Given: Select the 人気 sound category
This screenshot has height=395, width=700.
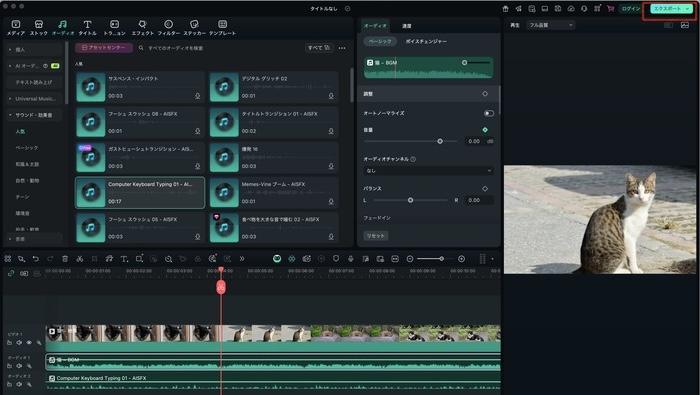Looking at the screenshot, I should 20,132.
